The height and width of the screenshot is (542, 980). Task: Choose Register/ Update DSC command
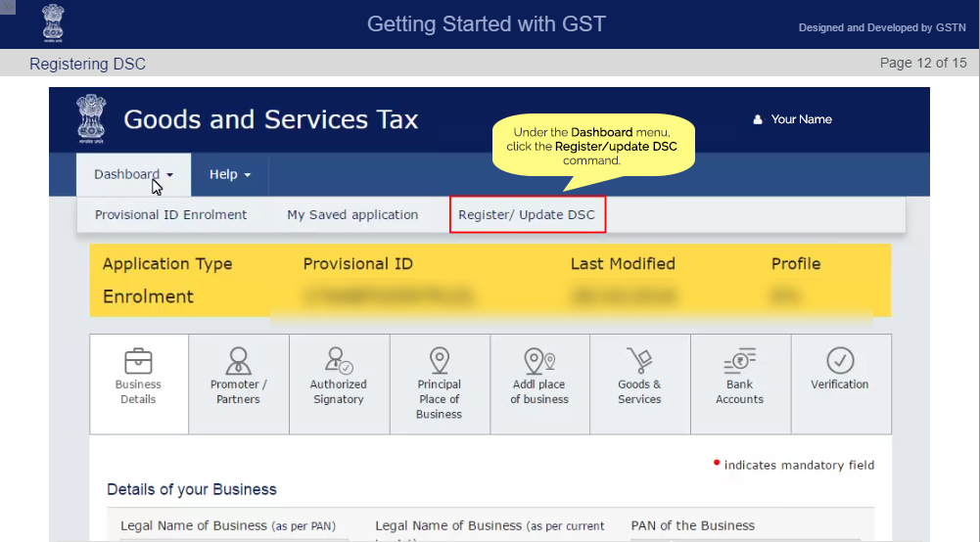(527, 215)
